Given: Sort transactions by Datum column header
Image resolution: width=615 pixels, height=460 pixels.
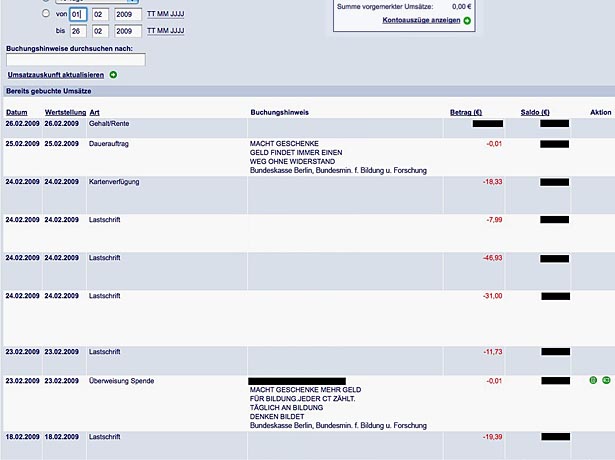Looking at the screenshot, I should (x=17, y=112).
